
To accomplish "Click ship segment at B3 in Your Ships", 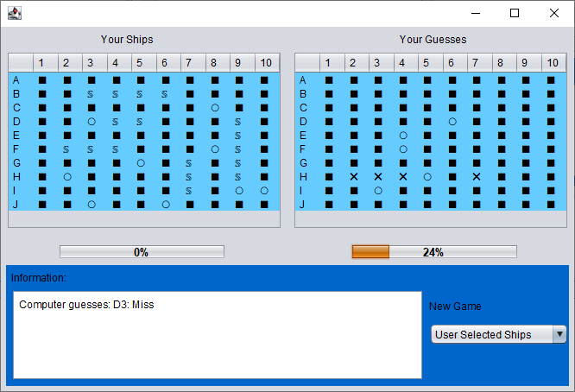I will (91, 93).
